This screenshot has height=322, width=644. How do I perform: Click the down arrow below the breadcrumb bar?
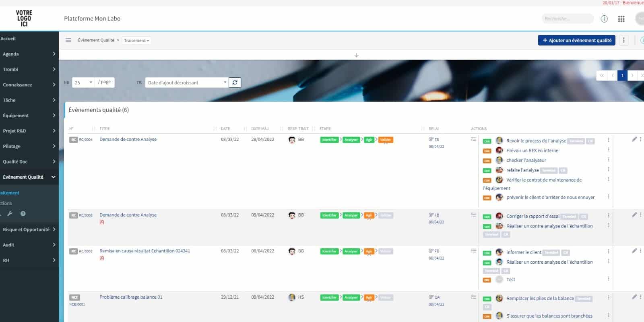[x=356, y=55]
